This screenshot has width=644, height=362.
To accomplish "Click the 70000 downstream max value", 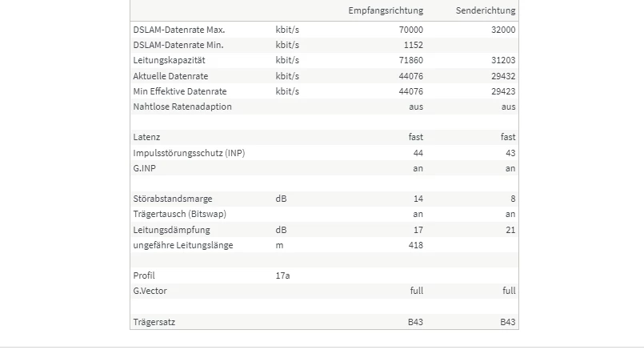I will point(410,30).
